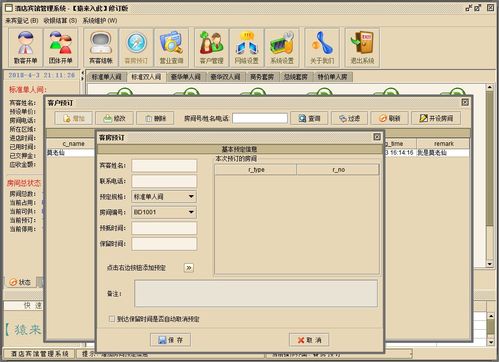Open the 关于我们 about us icon
Viewport: 499px width, 362px height.
322,47
